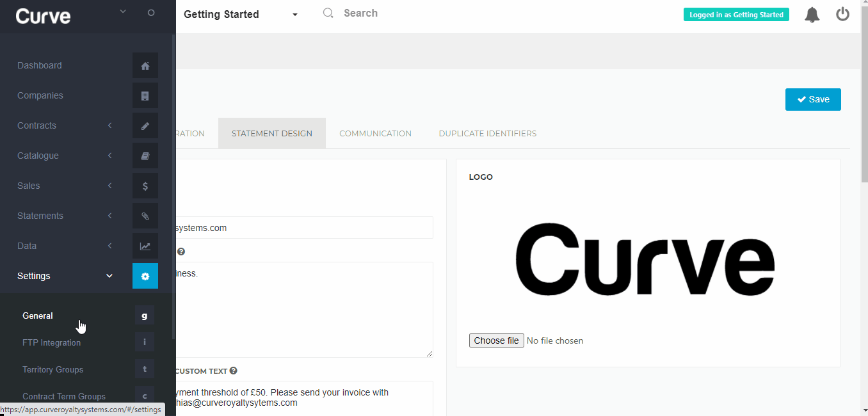Switch to Communication tab

click(375, 133)
